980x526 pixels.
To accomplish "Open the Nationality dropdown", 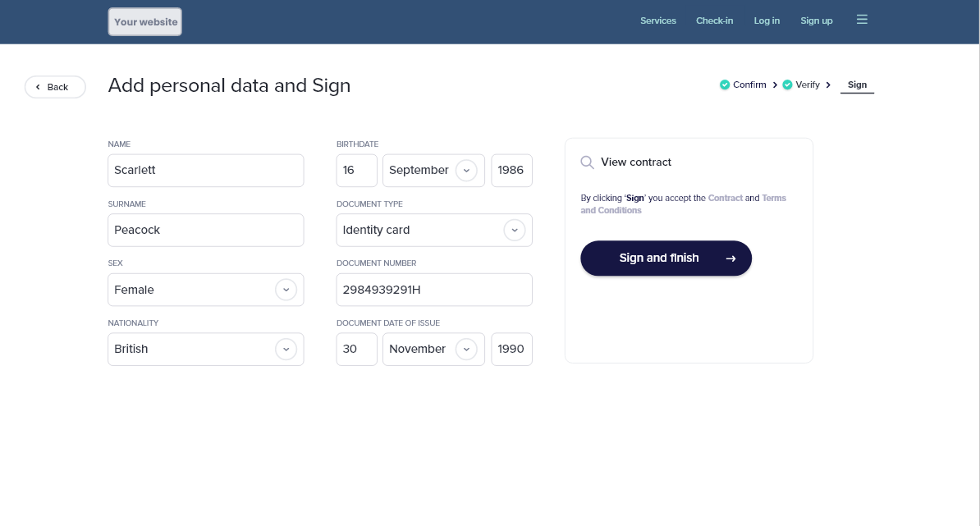I will pyautogui.click(x=286, y=349).
